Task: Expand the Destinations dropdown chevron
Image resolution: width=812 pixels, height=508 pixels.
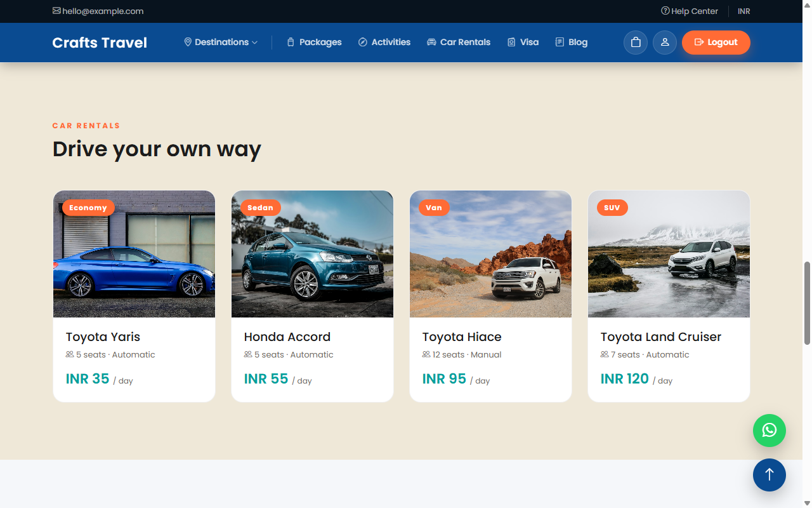Action: tap(255, 43)
